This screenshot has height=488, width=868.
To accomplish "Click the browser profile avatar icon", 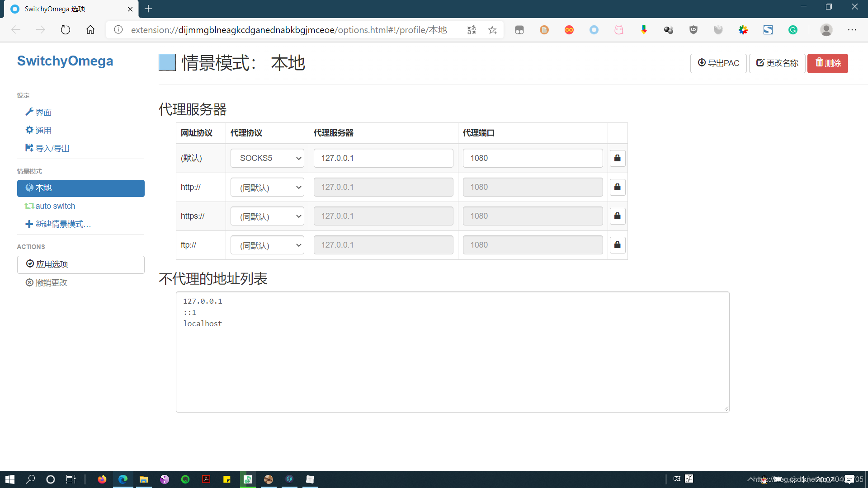I will pos(826,30).
